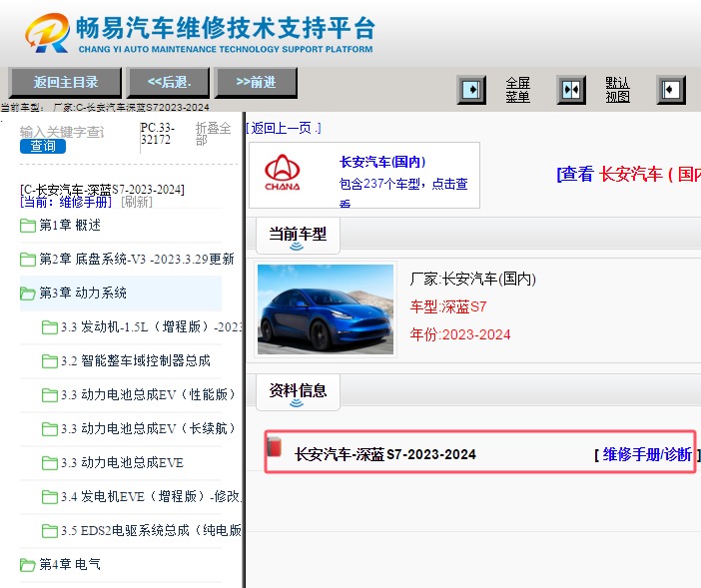Open folder icon of 第1章 概述
701x588 pixels.
(28, 226)
